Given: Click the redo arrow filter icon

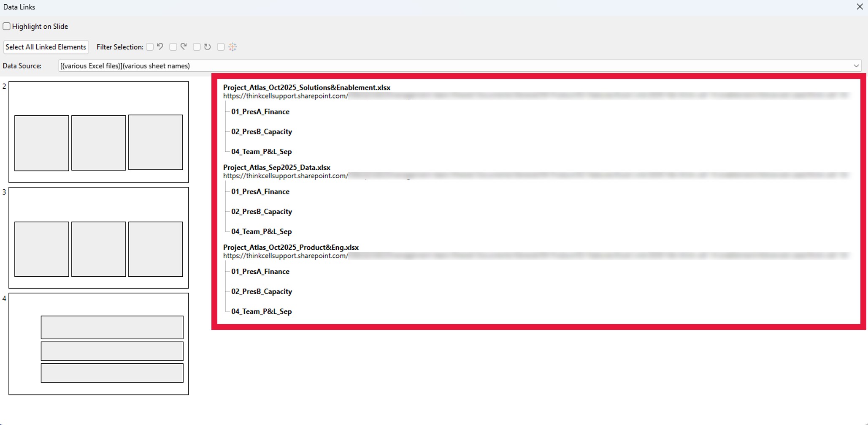Looking at the screenshot, I should pos(184,47).
